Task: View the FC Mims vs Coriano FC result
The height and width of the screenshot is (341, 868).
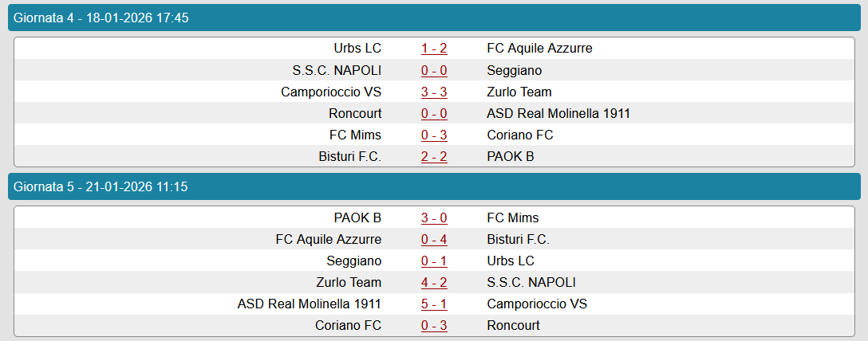Action: 434,135
